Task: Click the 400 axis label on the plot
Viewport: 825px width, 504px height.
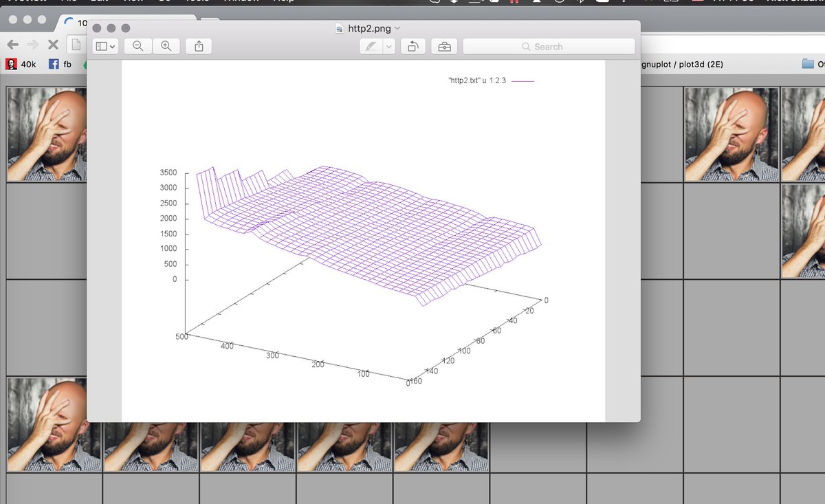Action: pyautogui.click(x=227, y=347)
